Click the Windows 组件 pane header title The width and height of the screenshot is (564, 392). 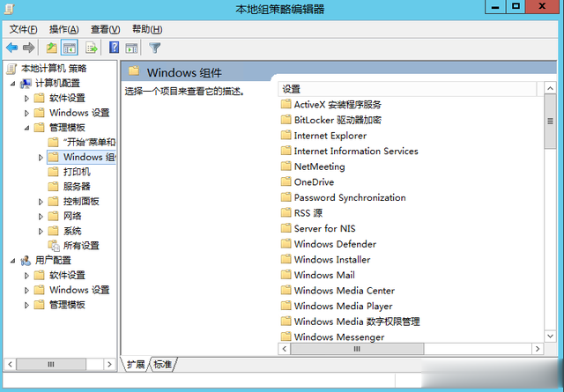[184, 72]
